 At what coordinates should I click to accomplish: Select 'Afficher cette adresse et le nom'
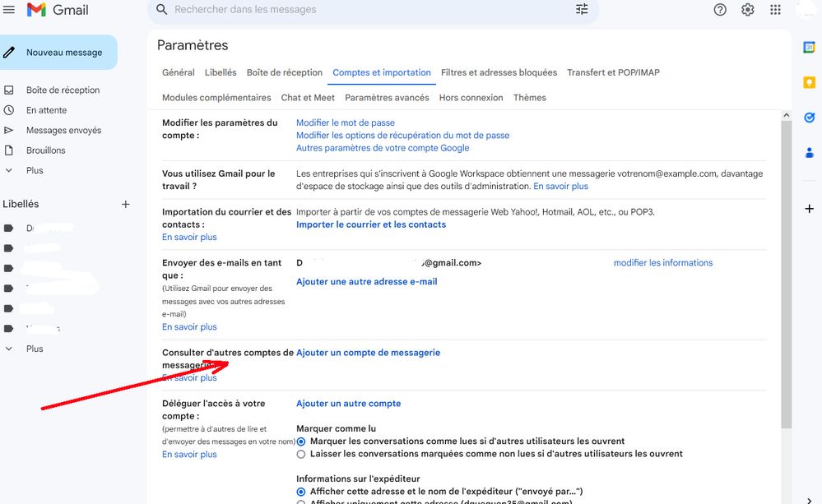click(300, 491)
